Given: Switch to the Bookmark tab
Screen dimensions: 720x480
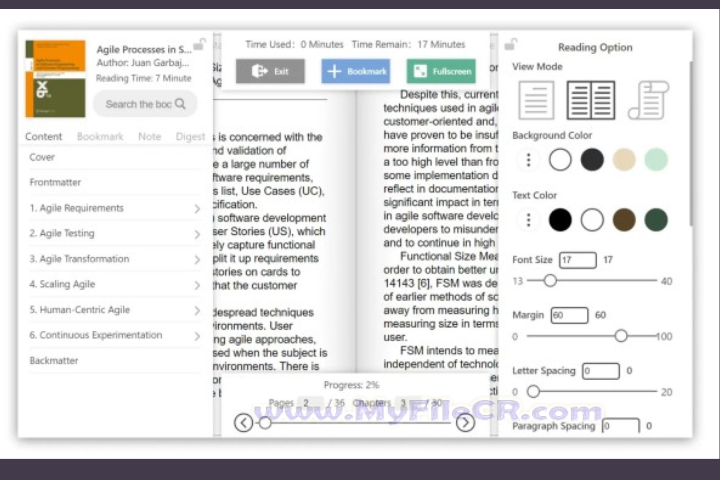Looking at the screenshot, I should coord(100,136).
